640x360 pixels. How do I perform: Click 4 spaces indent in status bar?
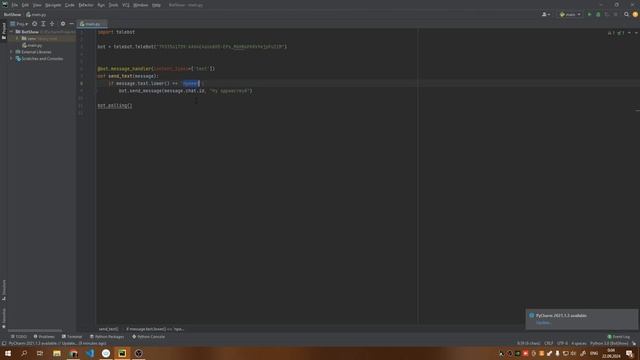tap(579, 343)
